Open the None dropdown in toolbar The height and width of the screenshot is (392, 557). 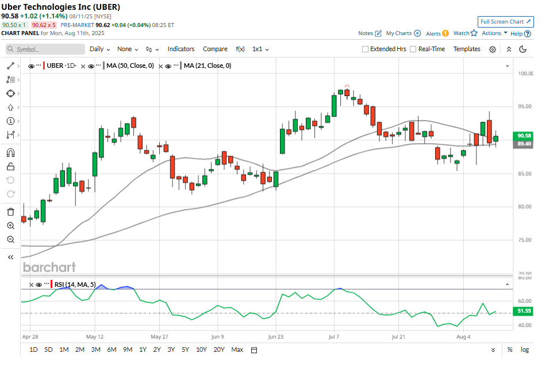coord(128,49)
